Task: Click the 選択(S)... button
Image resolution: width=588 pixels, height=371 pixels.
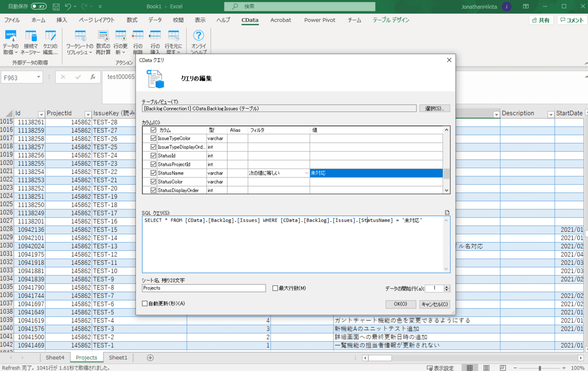Action: (434, 108)
